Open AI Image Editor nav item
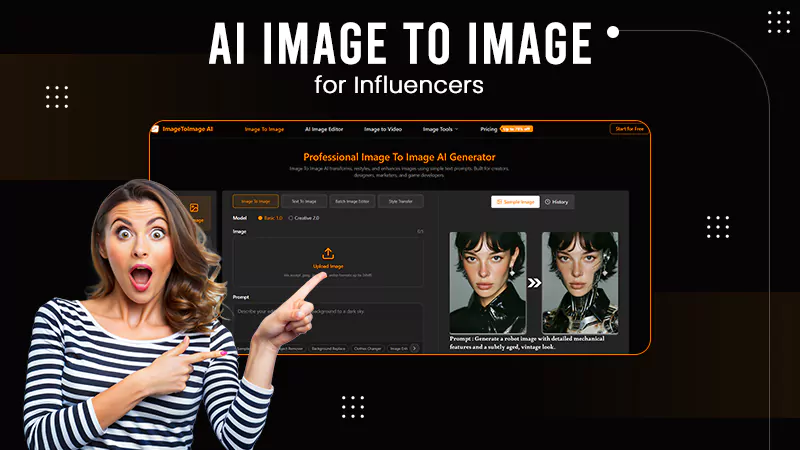 tap(324, 129)
